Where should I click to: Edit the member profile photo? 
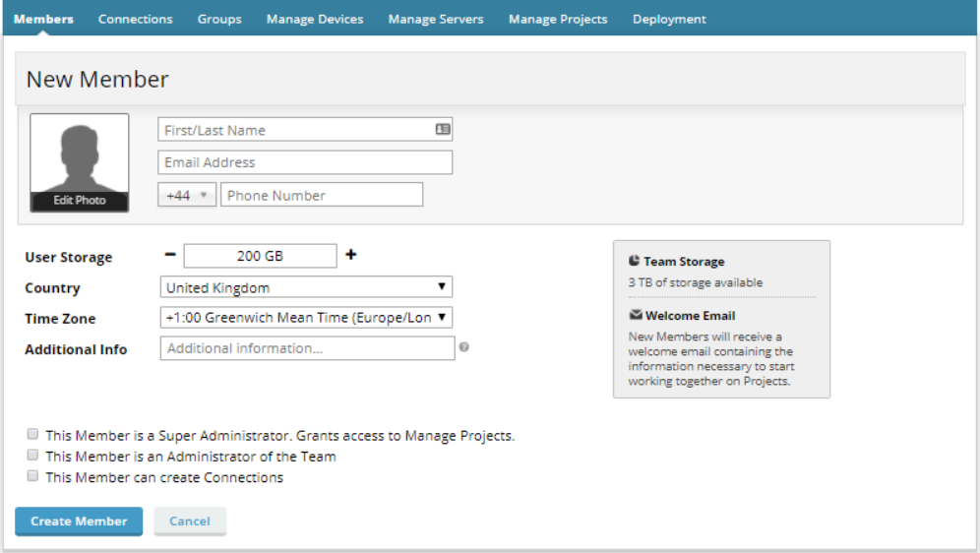(80, 162)
